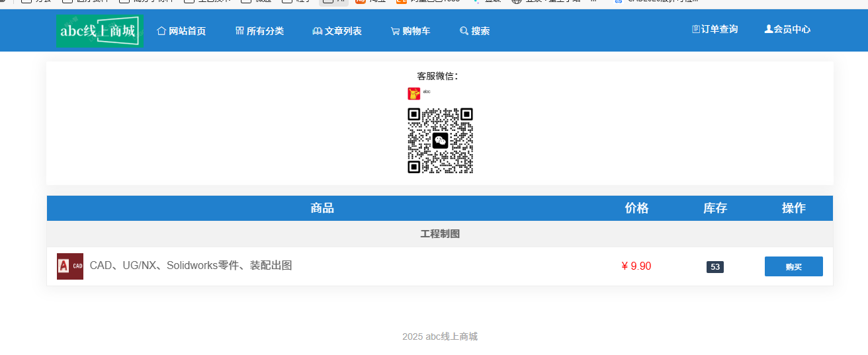This screenshot has height=355, width=868.
Task: Click the 2025 abc线上商城 footer text
Action: tap(440, 336)
